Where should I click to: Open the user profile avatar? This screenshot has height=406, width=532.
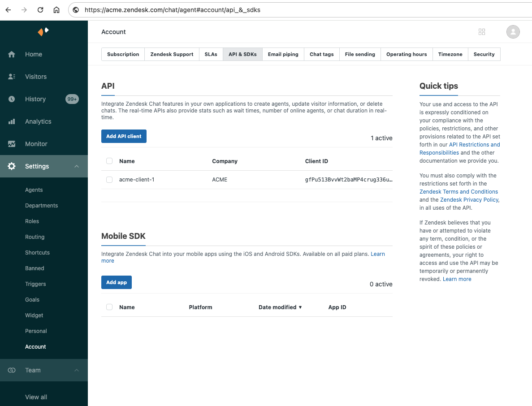pyautogui.click(x=513, y=32)
